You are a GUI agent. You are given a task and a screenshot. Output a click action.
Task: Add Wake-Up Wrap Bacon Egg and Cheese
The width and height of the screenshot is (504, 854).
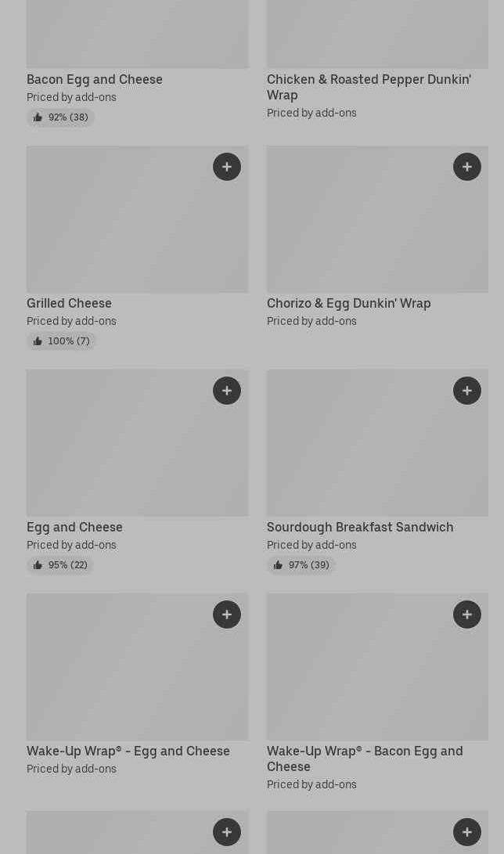(x=467, y=614)
